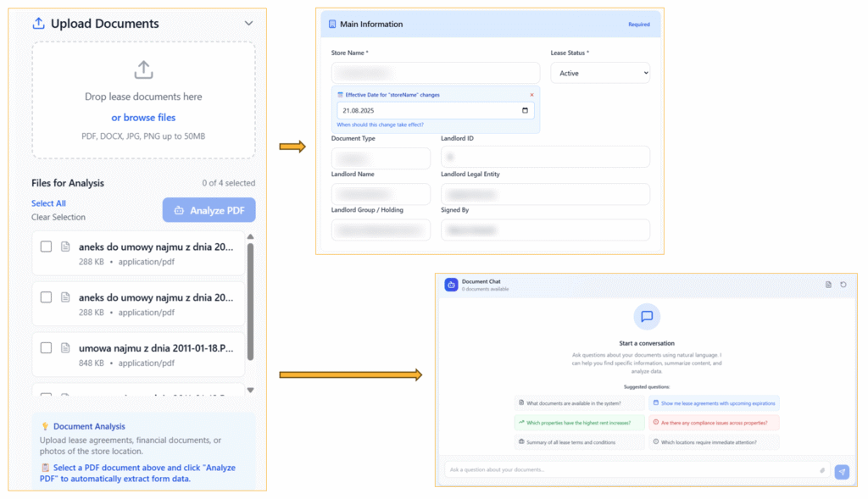Choose the highest rent increases suggested question
The width and height of the screenshot is (868, 499).
pyautogui.click(x=579, y=422)
